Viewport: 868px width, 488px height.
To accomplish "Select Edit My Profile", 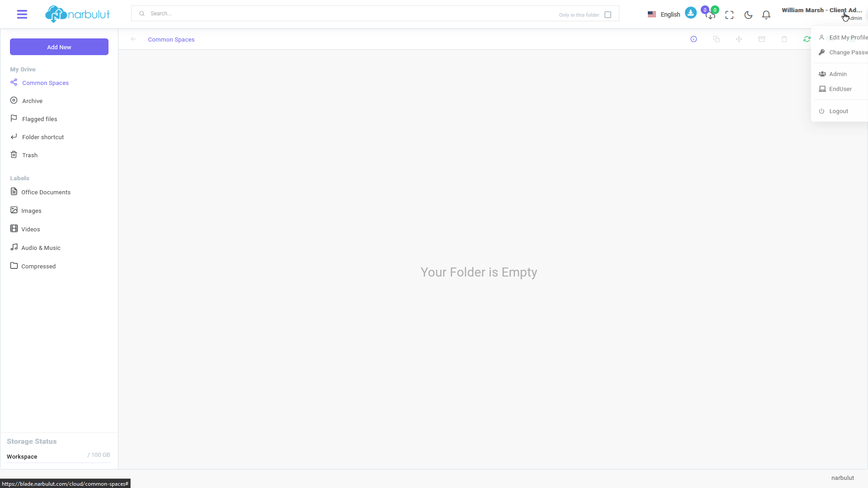I will [x=844, y=38].
